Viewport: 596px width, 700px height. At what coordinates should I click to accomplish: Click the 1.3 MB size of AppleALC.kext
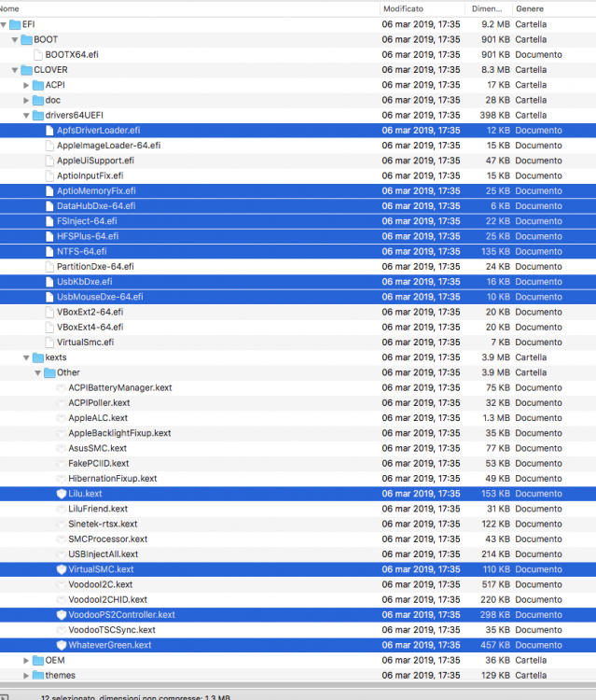click(496, 418)
